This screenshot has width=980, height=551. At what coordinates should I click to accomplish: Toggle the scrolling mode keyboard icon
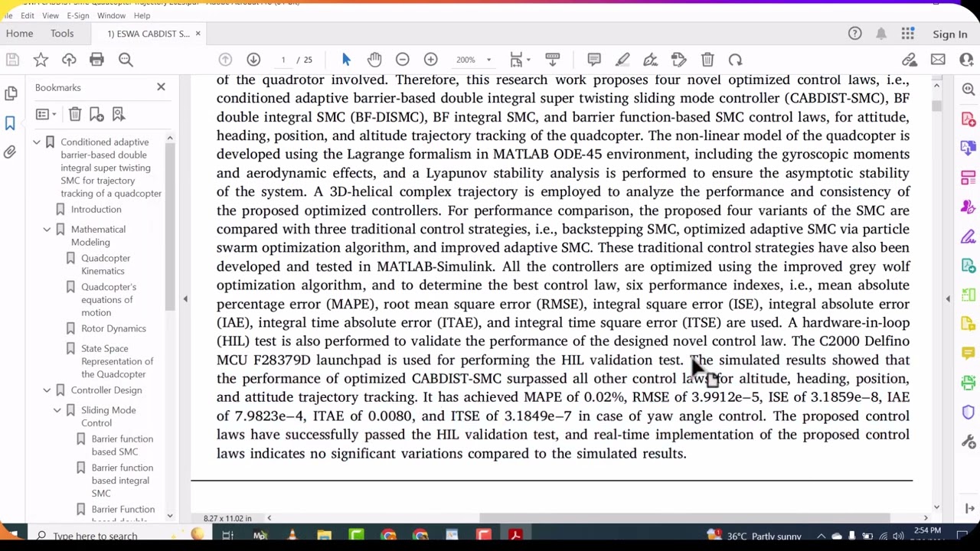coord(552,60)
